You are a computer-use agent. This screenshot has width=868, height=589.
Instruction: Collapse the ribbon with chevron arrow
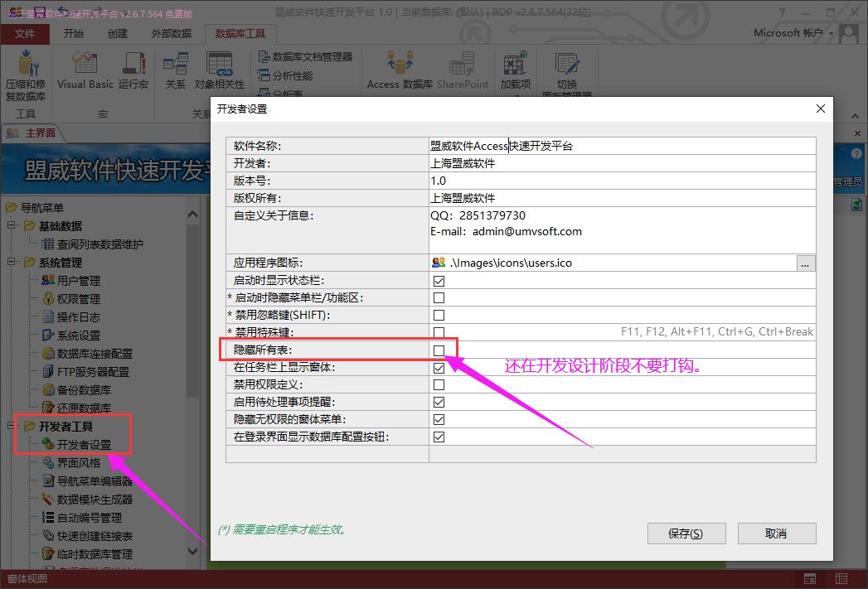point(856,116)
